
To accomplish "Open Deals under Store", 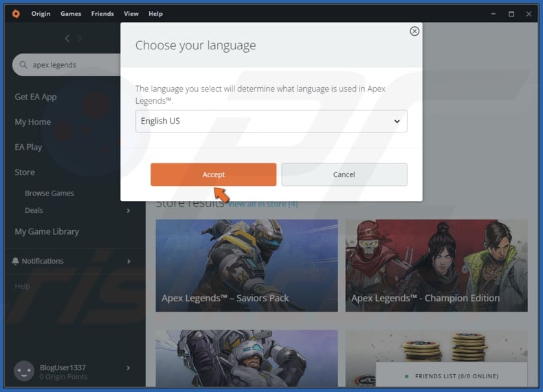I will [x=34, y=210].
